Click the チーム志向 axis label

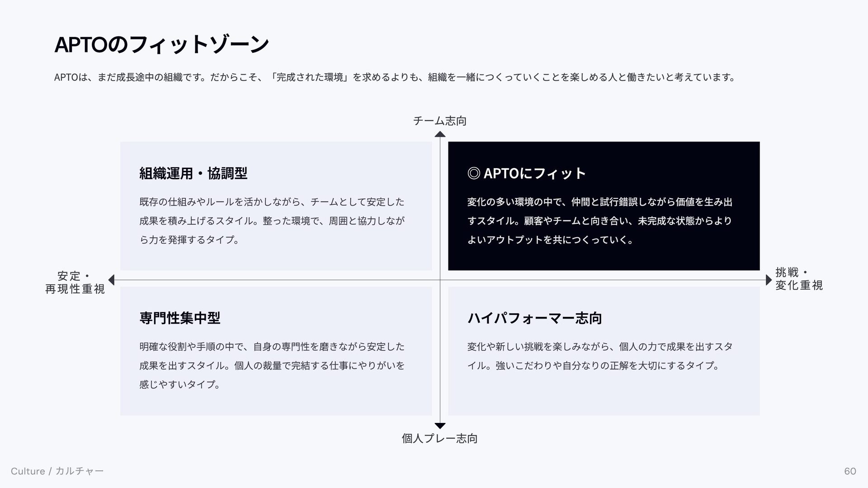coord(440,121)
